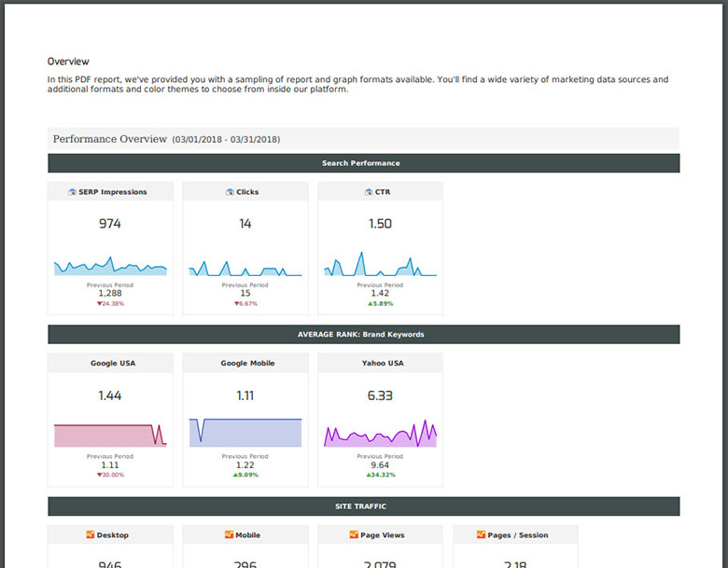Click the analytics icon beside Page Views
This screenshot has width=728, height=568.
pyautogui.click(x=354, y=535)
